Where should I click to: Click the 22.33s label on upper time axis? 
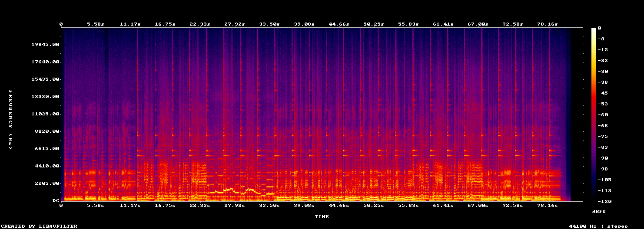tap(200, 24)
